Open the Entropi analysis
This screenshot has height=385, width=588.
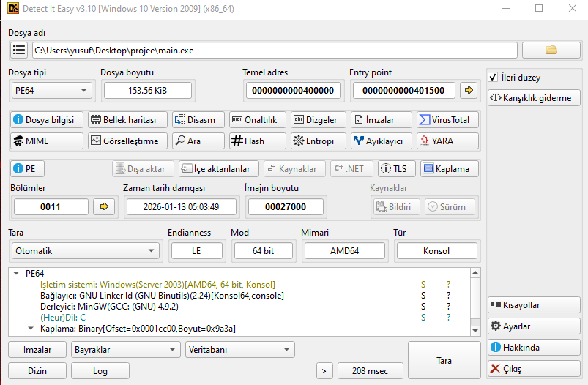click(319, 141)
